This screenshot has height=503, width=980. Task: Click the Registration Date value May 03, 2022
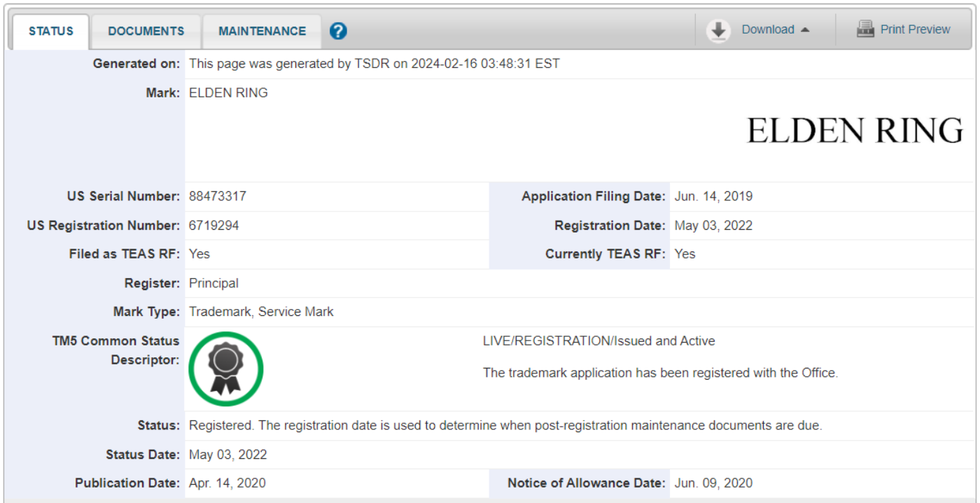pos(713,226)
